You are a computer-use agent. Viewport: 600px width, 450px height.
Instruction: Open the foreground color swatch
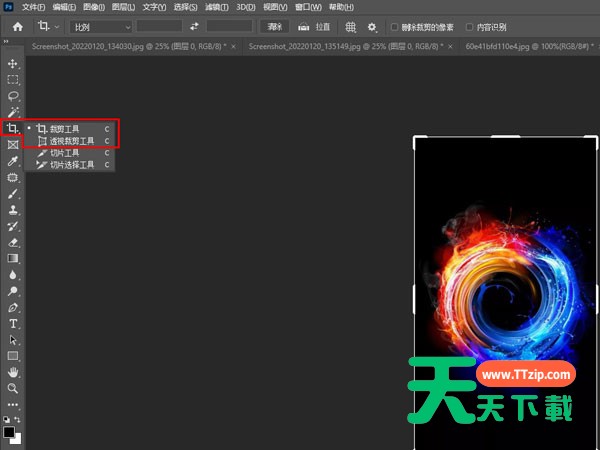(x=9, y=432)
